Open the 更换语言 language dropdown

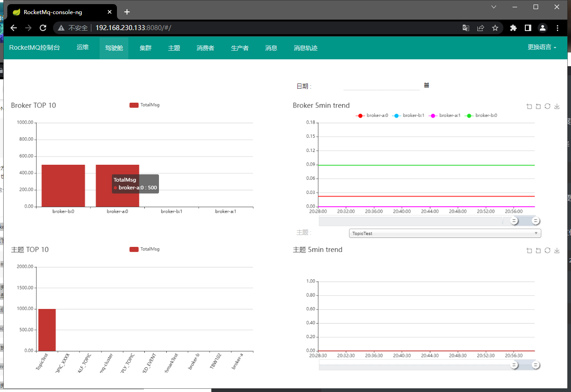542,47
